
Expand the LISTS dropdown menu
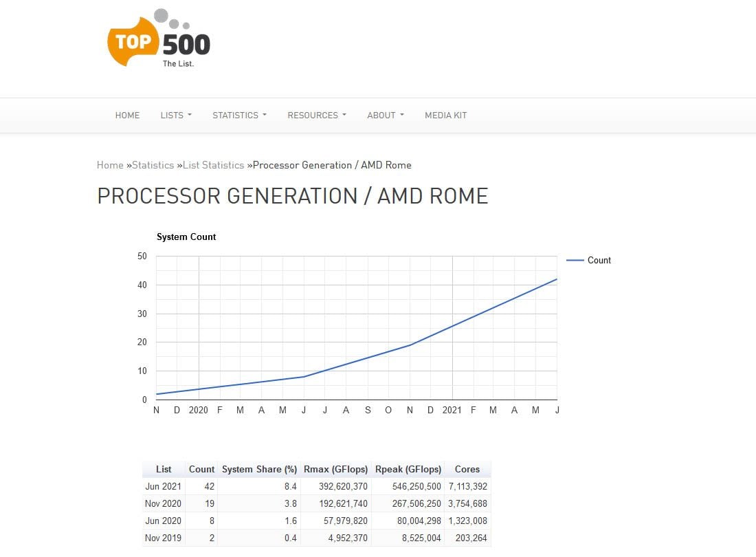click(176, 116)
